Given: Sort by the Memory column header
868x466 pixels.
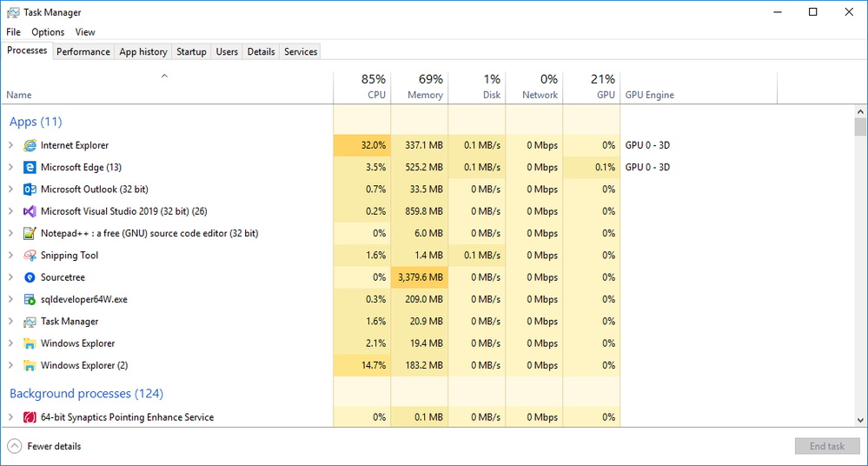Looking at the screenshot, I should coord(420,88).
